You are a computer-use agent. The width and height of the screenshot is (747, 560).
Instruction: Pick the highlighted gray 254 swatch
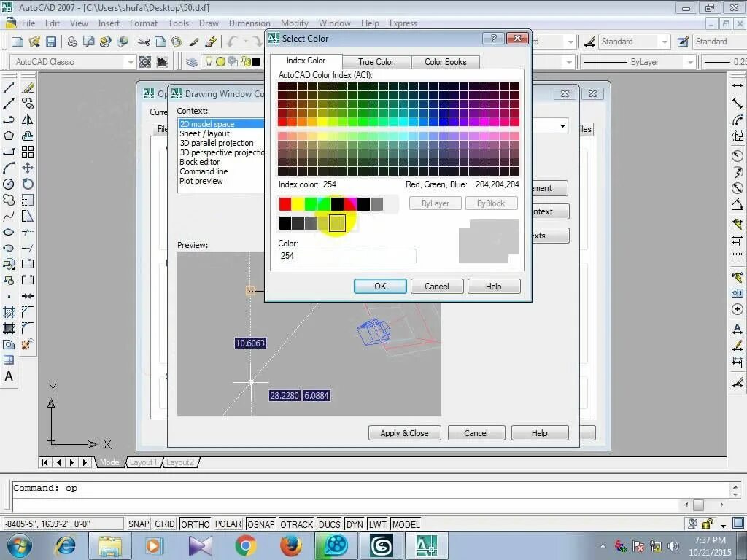point(337,223)
